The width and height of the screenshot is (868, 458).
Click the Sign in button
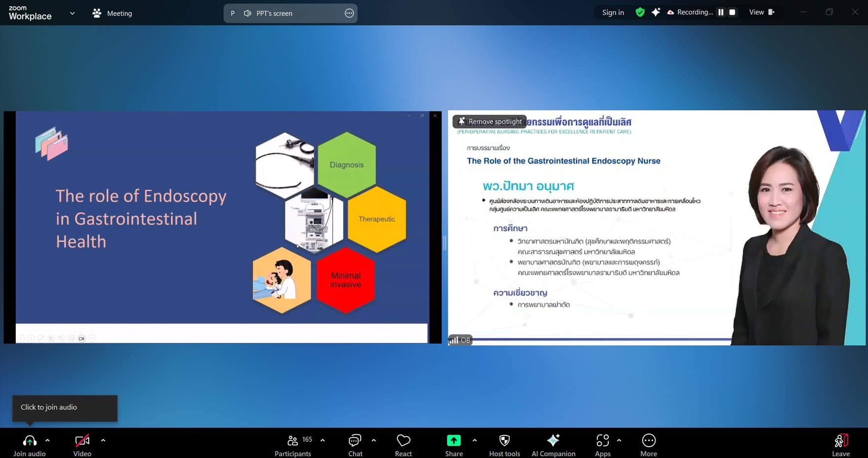[613, 12]
